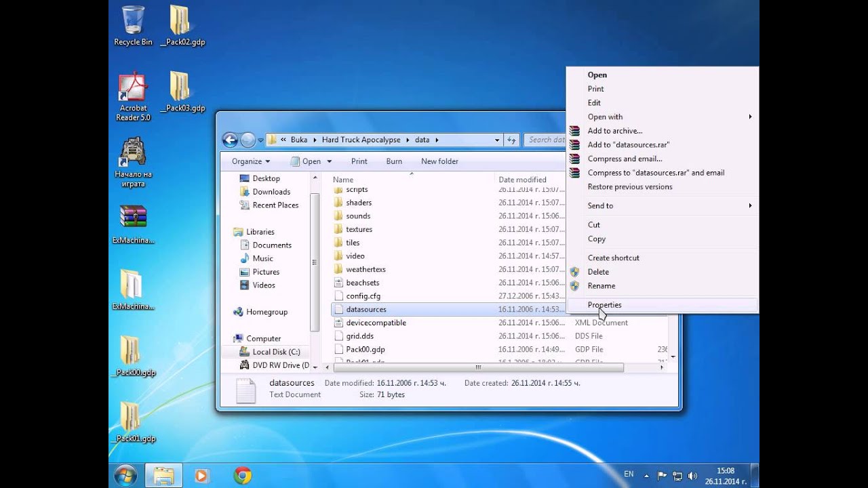Click the volume icon in the system tray
868x488 pixels.
tap(692, 476)
